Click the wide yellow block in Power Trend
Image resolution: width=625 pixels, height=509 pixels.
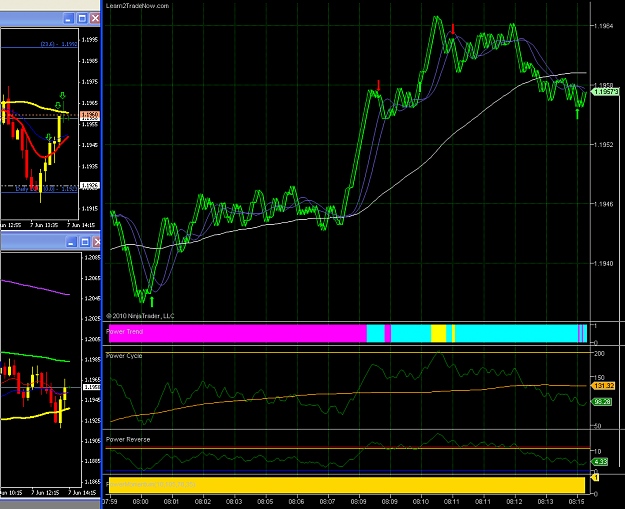[x=438, y=333]
